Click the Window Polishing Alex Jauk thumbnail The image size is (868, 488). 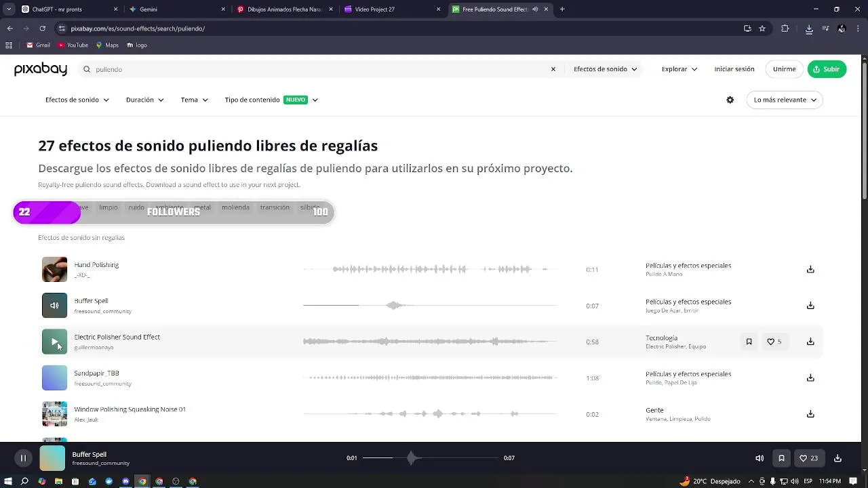pyautogui.click(x=54, y=414)
